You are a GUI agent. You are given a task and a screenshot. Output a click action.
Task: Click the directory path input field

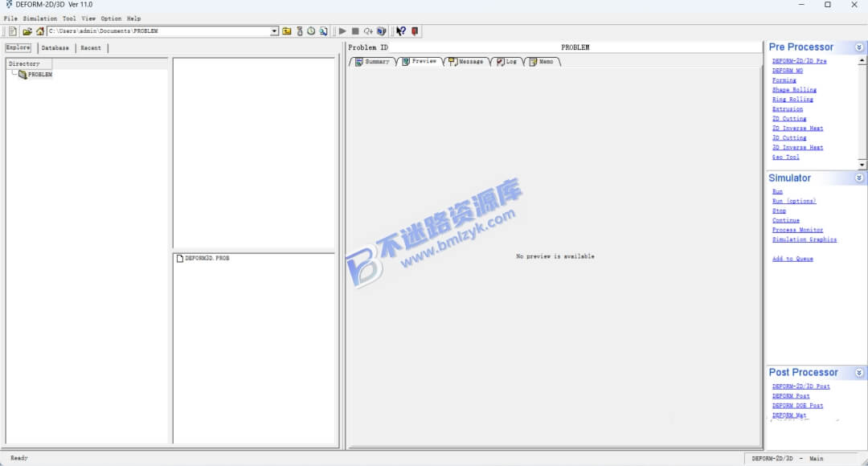pyautogui.click(x=159, y=31)
